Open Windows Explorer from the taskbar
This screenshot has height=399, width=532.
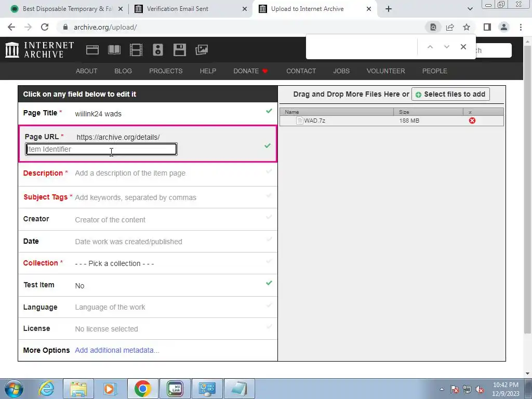tap(78, 389)
